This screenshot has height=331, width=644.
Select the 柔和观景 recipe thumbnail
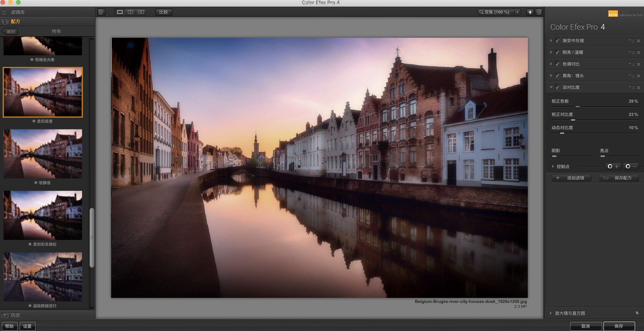(x=43, y=92)
